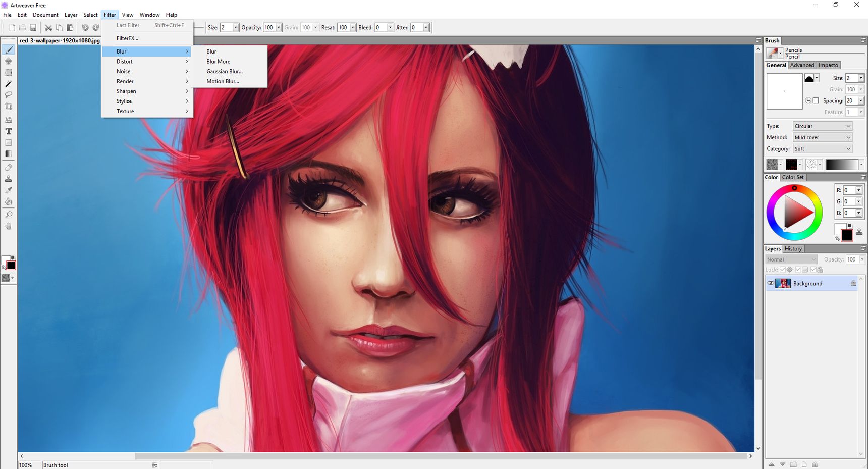Open the Spacing value dropdown arrow
This screenshot has height=469, width=868.
[x=861, y=101]
